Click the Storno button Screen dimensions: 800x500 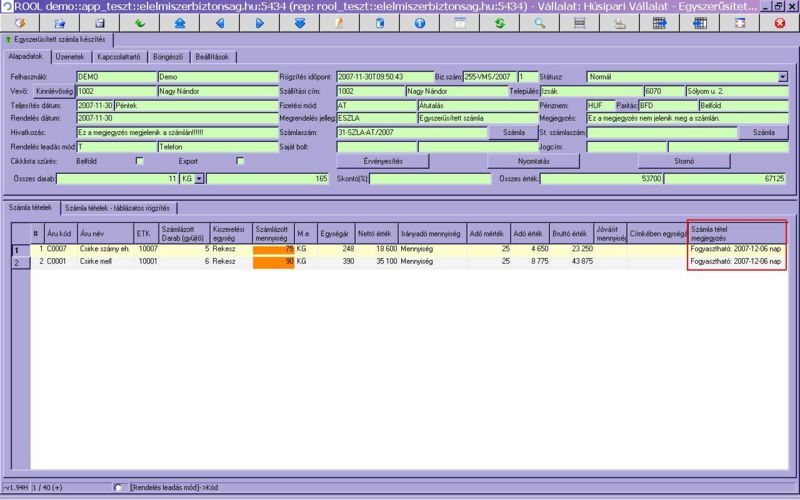click(687, 160)
